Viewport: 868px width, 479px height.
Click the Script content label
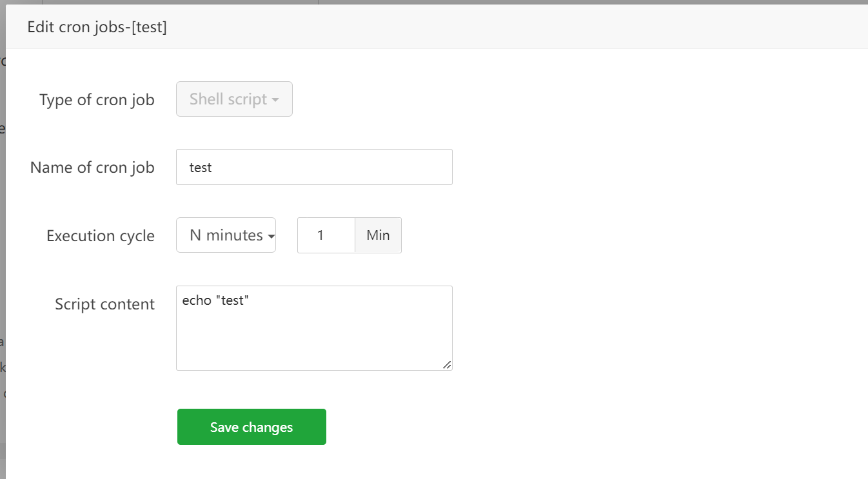click(104, 304)
